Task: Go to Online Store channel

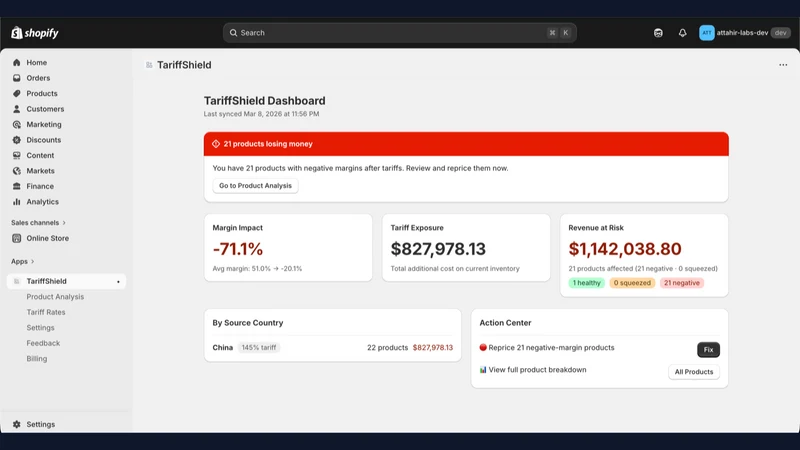Action: click(x=47, y=238)
